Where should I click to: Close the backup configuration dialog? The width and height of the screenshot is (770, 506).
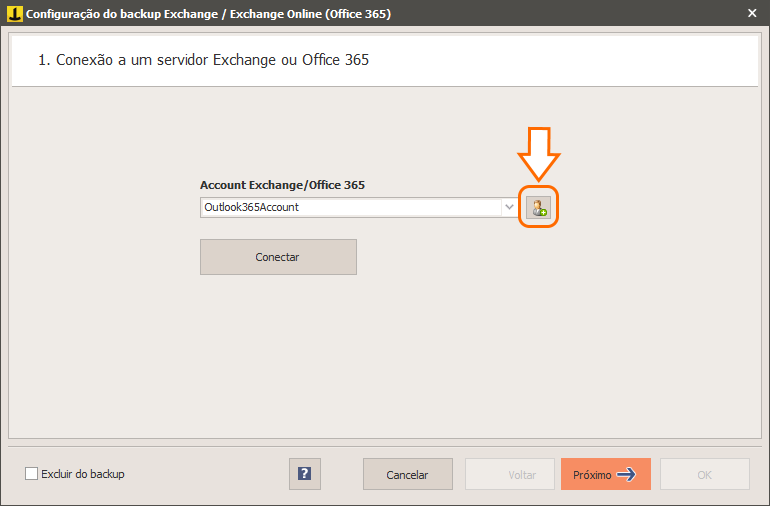pyautogui.click(x=752, y=13)
